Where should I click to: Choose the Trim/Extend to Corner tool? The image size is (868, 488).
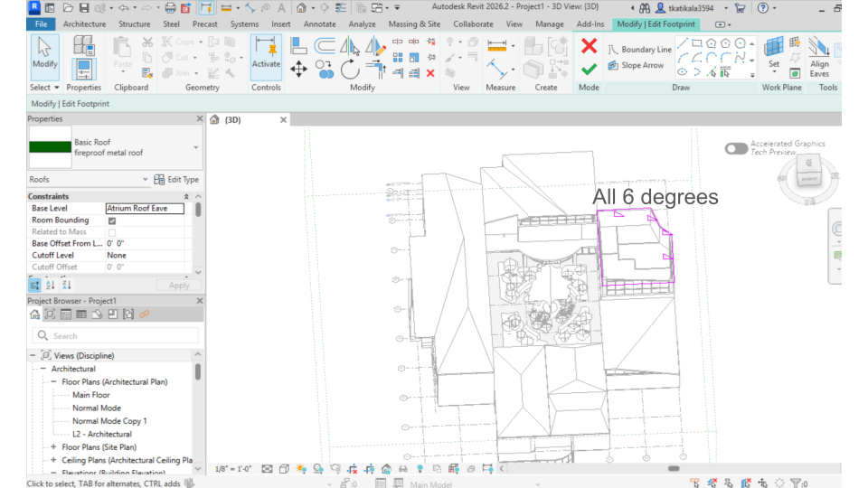click(x=376, y=70)
